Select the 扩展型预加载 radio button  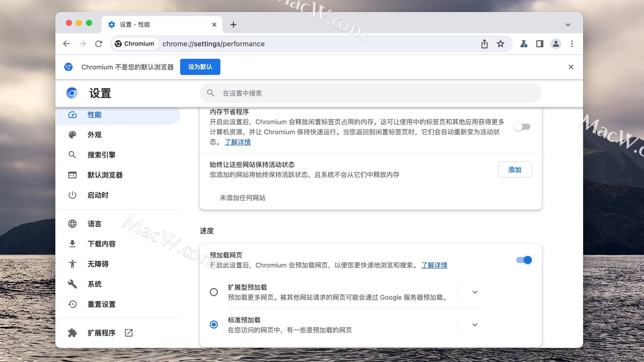click(x=214, y=292)
